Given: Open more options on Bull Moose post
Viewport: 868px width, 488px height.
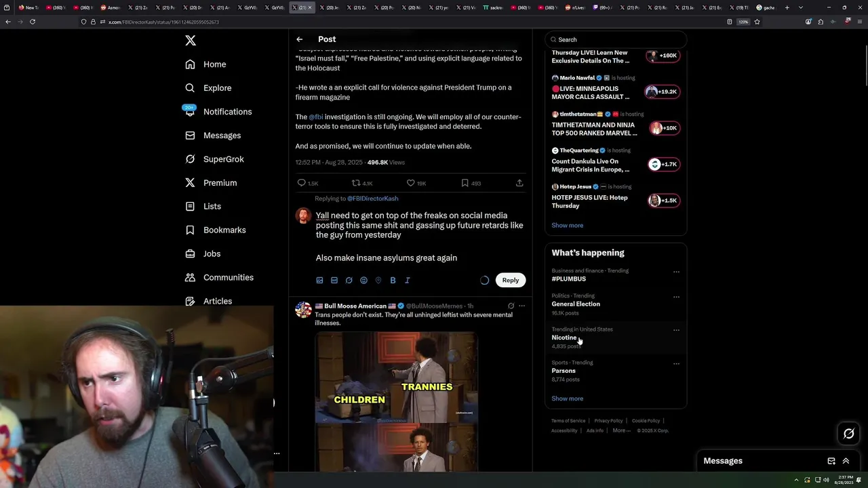Looking at the screenshot, I should pyautogui.click(x=521, y=306).
